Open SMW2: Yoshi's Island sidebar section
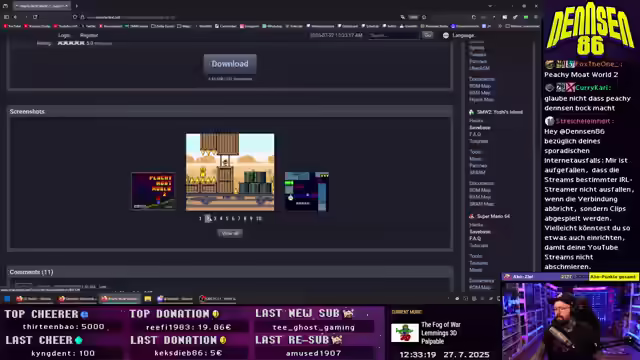The width and height of the screenshot is (640, 360). (x=500, y=112)
